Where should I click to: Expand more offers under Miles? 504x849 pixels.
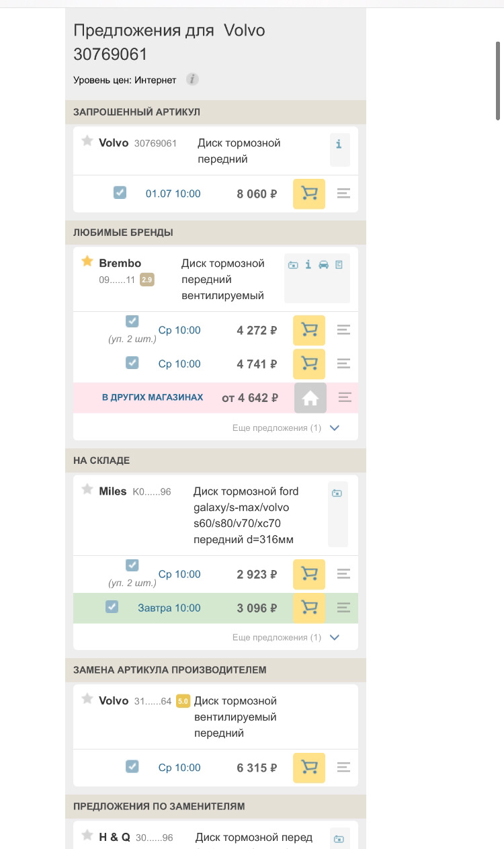pos(335,637)
